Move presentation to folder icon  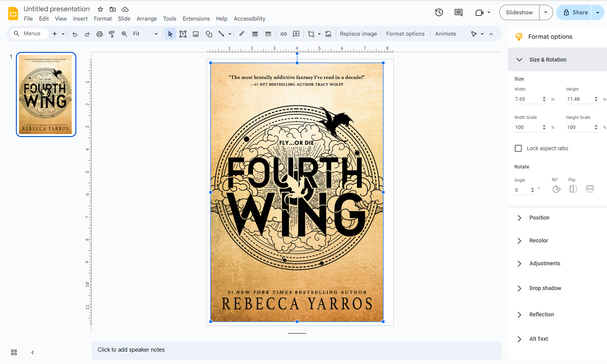point(113,9)
